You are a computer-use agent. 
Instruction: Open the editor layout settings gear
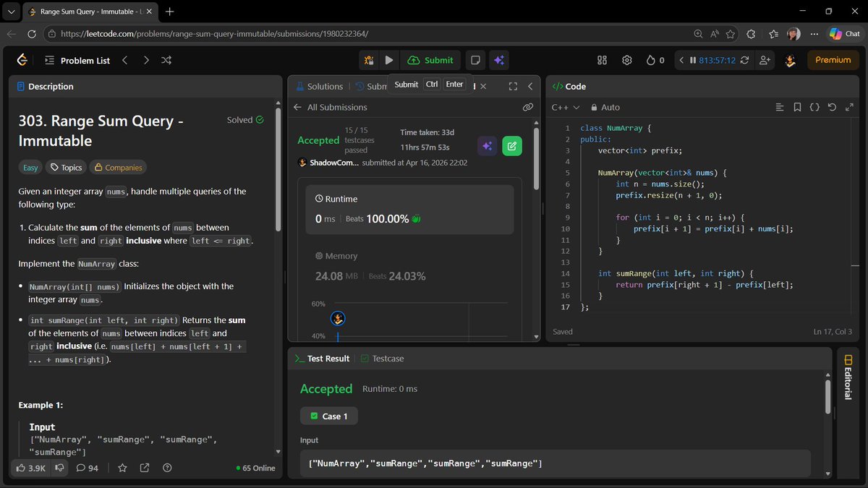point(626,60)
